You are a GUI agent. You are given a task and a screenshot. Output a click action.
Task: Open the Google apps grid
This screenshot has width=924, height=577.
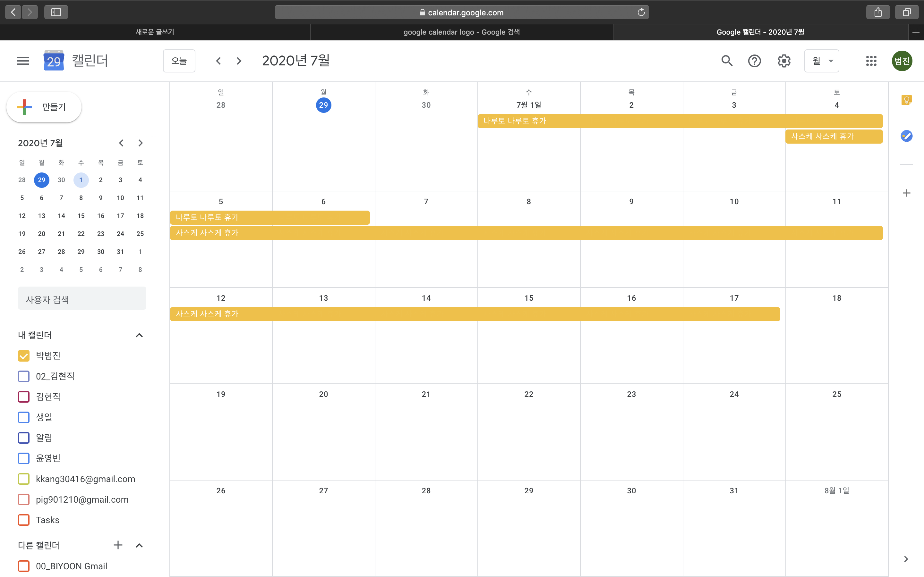(x=871, y=61)
